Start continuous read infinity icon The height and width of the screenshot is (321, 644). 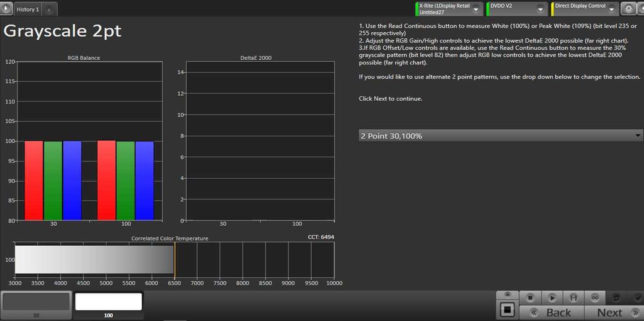point(594,298)
